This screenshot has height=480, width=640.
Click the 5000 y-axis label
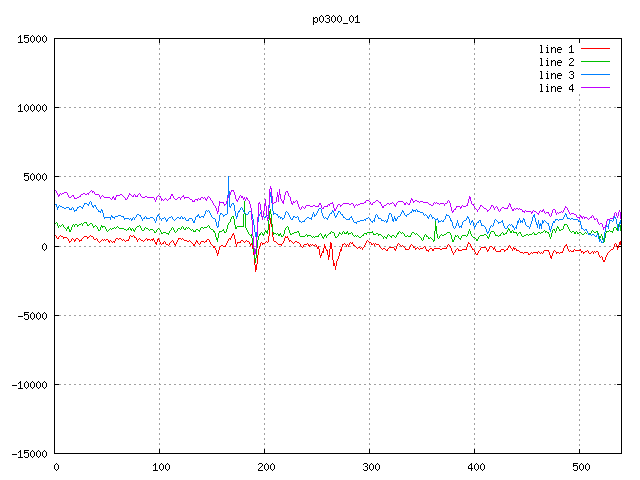[x=35, y=177]
